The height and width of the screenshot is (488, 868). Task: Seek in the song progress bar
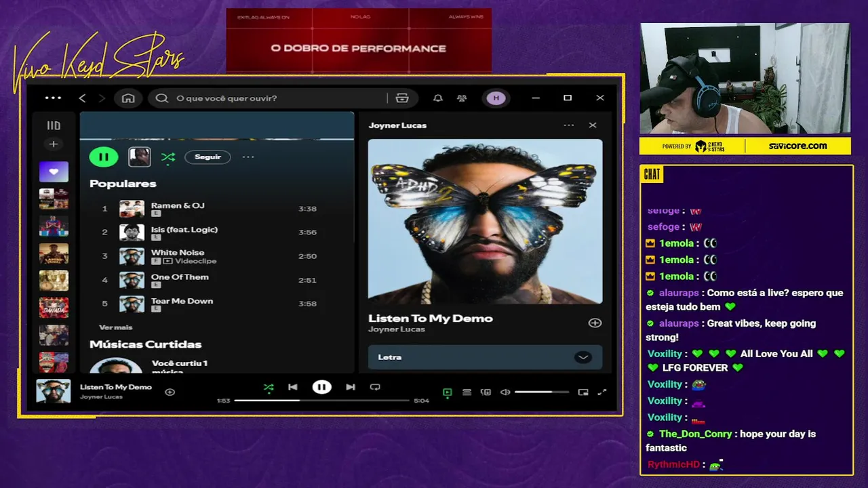[x=321, y=401]
